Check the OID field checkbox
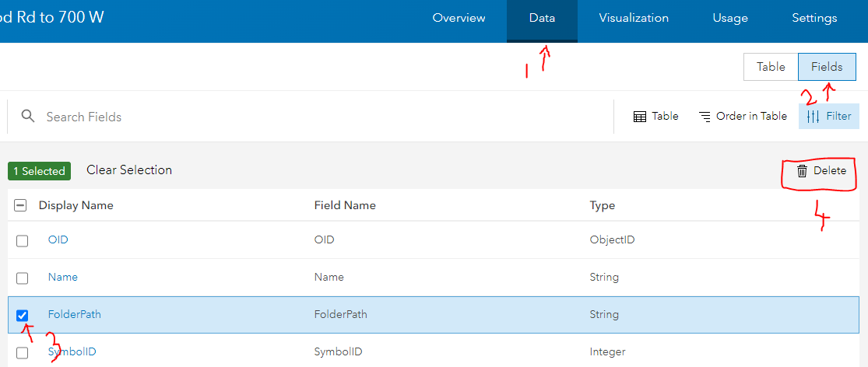 pyautogui.click(x=23, y=240)
